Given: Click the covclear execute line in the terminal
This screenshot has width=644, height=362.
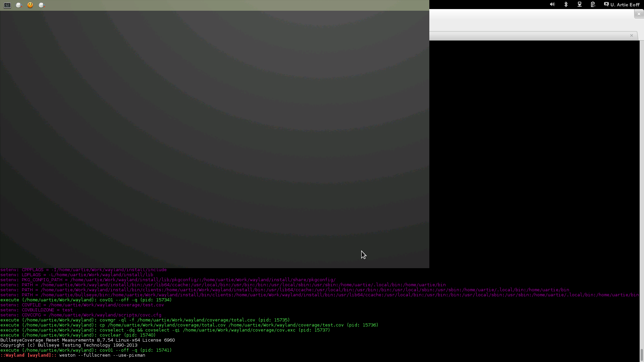Looking at the screenshot, I should click(78, 335).
